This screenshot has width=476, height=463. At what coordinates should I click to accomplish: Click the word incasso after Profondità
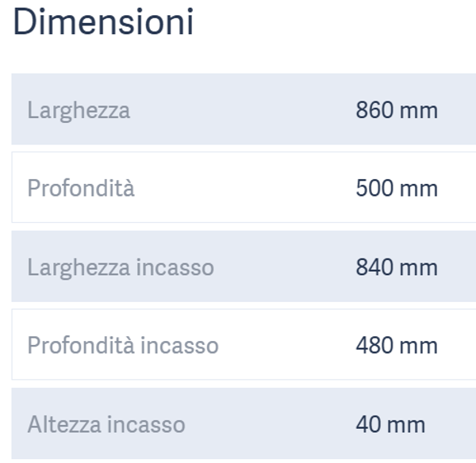pos(179,346)
